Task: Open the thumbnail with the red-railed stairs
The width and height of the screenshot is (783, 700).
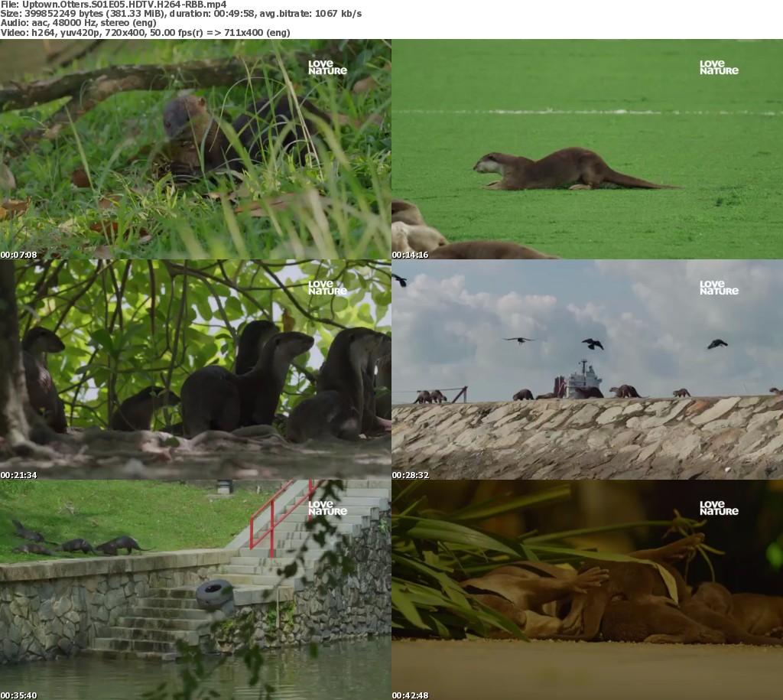Action: pos(196,590)
